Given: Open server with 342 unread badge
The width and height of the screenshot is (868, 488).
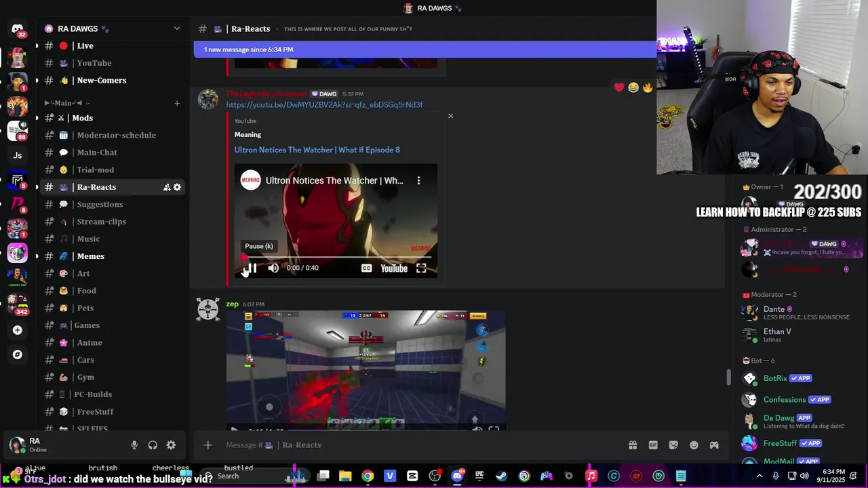Looking at the screenshot, I should tap(17, 302).
